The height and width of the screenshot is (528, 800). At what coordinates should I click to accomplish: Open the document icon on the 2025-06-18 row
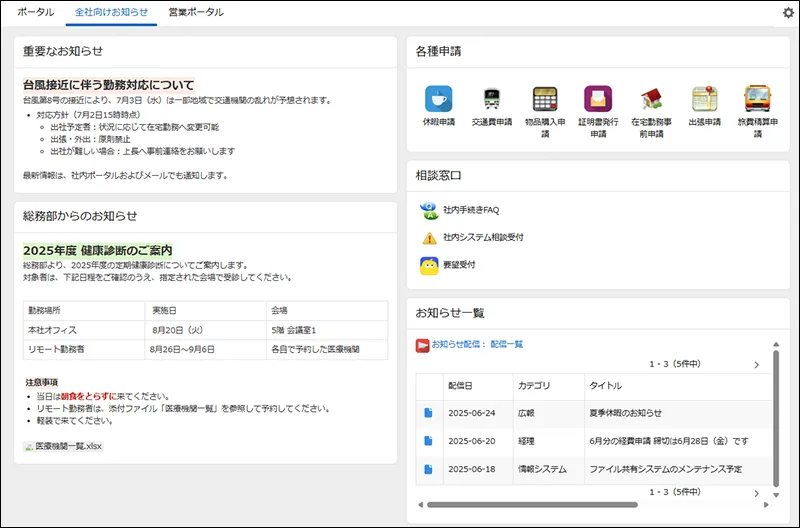(x=428, y=469)
